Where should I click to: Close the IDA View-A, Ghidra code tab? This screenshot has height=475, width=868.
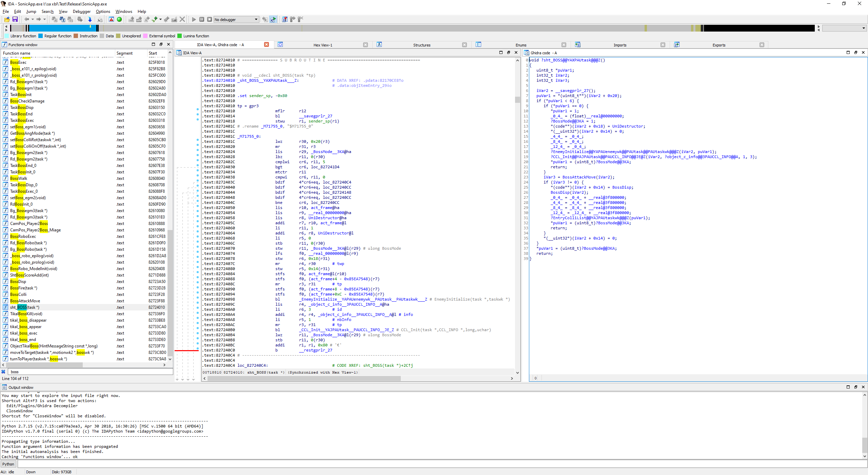[x=267, y=44]
